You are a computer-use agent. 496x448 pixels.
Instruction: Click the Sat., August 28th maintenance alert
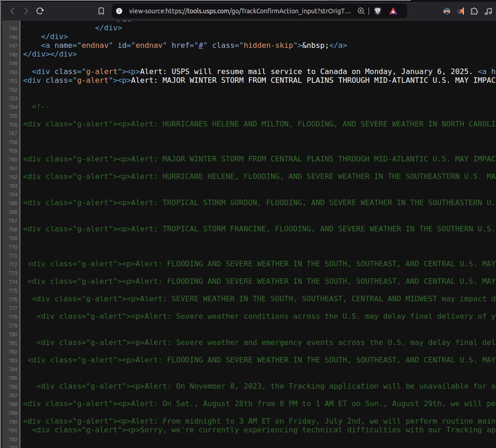click(x=259, y=404)
